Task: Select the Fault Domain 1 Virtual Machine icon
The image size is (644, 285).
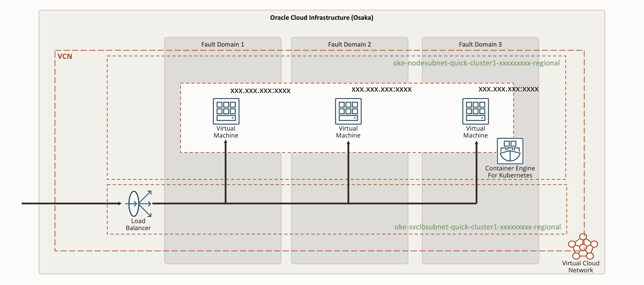Action: (226, 111)
